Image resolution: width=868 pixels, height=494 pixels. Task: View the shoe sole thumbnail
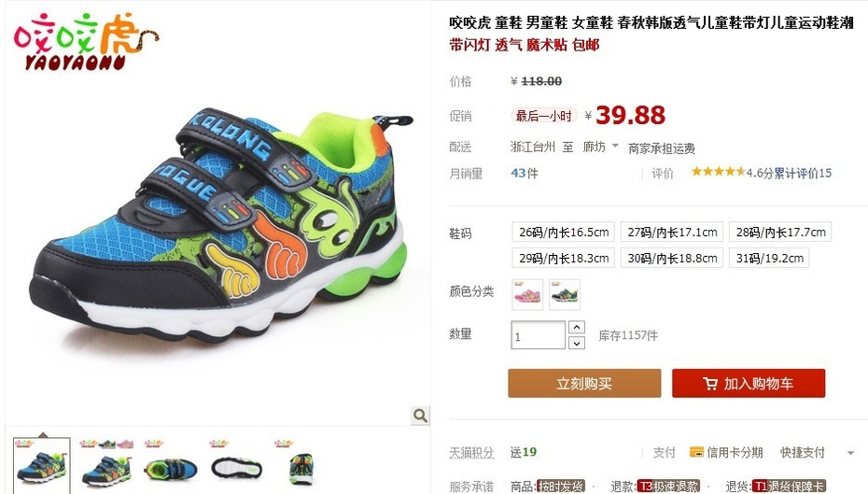point(236,466)
